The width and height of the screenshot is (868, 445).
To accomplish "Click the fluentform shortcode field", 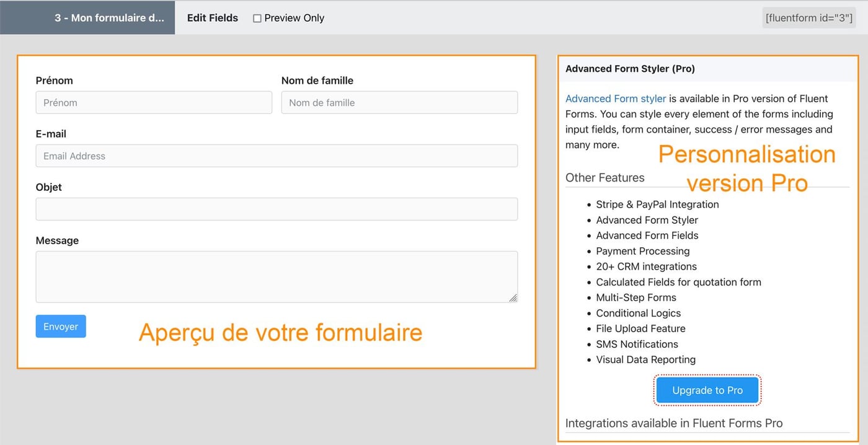I will tap(808, 17).
